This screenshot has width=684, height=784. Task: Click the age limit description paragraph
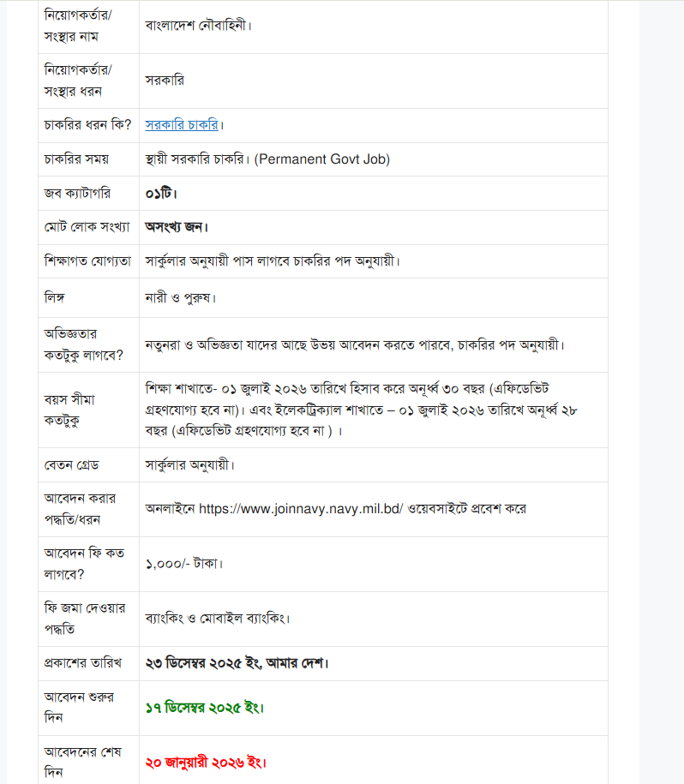360,410
